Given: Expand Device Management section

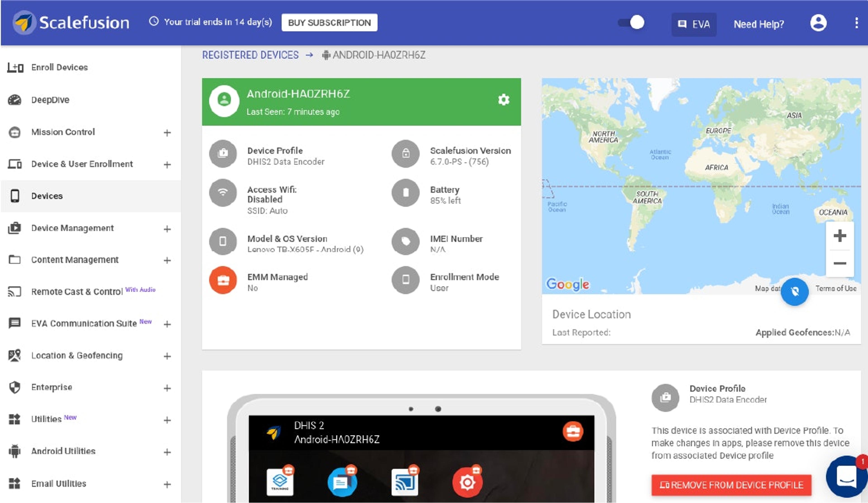Looking at the screenshot, I should click(x=167, y=229).
